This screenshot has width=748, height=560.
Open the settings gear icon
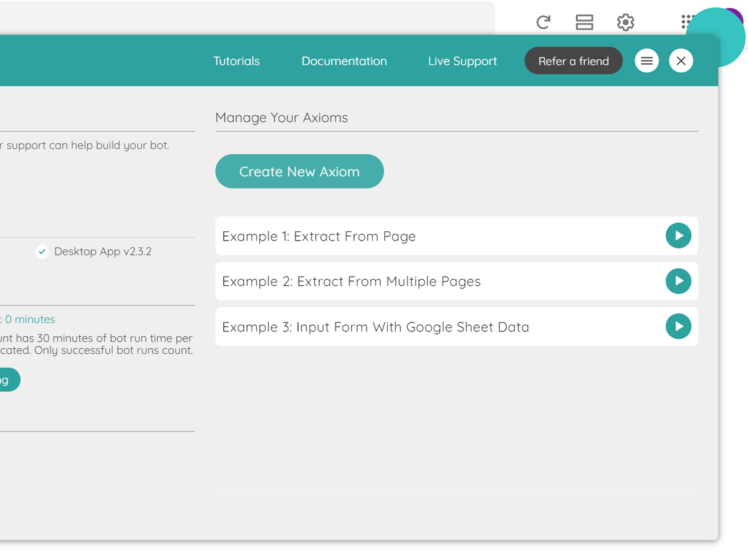coord(625,22)
